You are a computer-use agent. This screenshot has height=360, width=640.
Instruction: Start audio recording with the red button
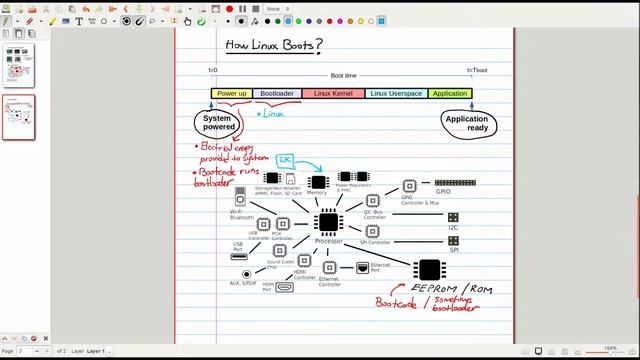pos(229,9)
